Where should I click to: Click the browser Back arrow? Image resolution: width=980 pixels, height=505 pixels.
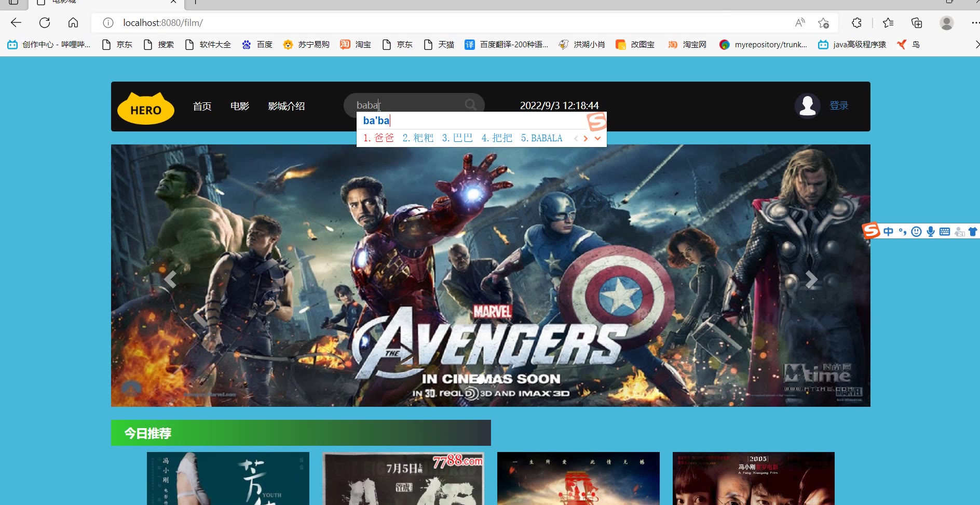16,23
